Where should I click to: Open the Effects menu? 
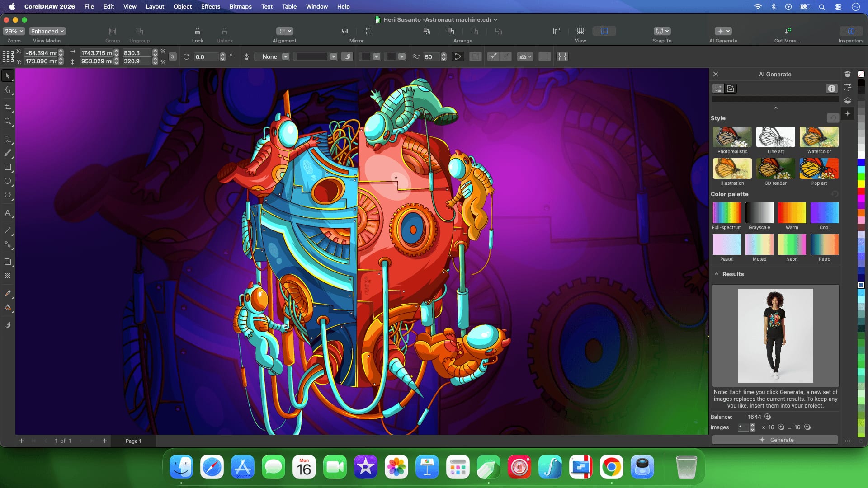click(x=210, y=6)
